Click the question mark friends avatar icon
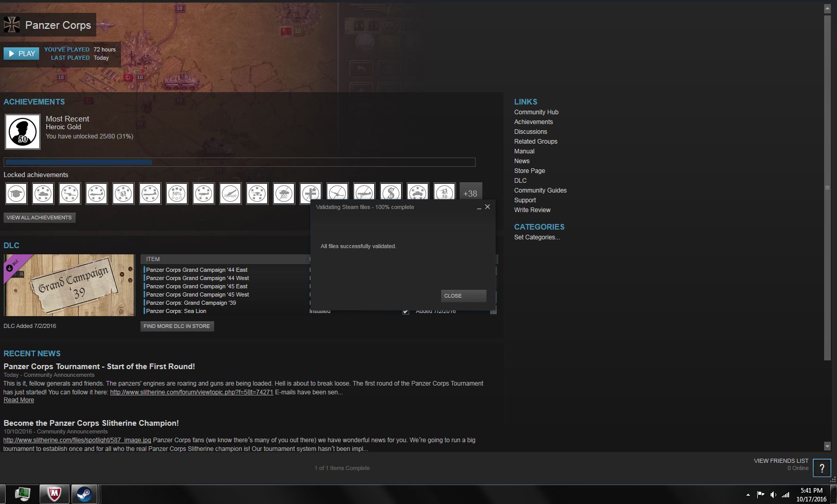This screenshot has height=504, width=837. pyautogui.click(x=822, y=468)
